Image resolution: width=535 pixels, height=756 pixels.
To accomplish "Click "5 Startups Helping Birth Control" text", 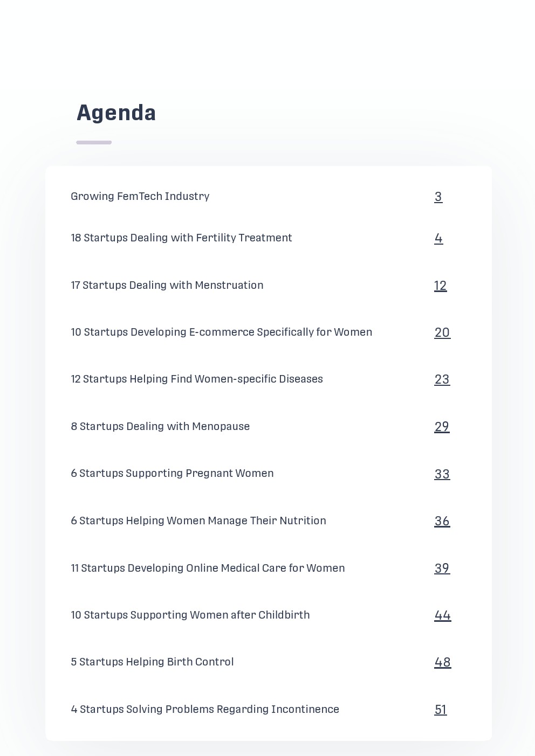I will [152, 662].
